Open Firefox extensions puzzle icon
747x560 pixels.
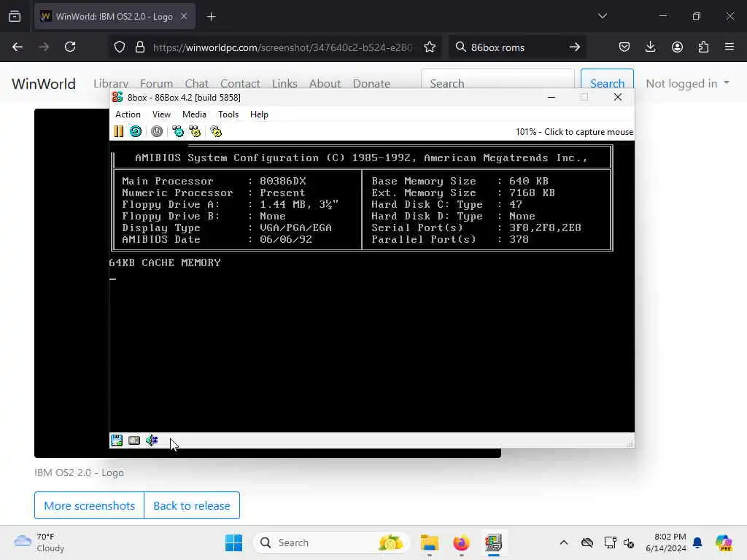coord(703,47)
